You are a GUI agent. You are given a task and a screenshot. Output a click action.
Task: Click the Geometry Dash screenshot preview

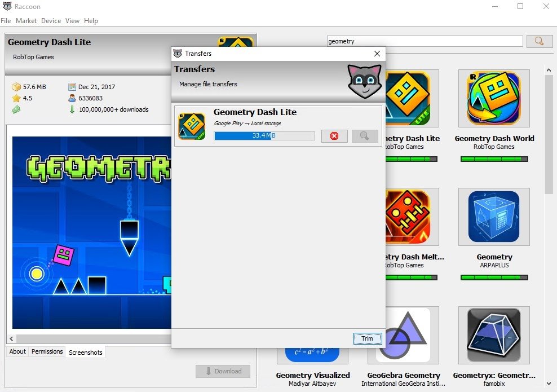pos(92,232)
